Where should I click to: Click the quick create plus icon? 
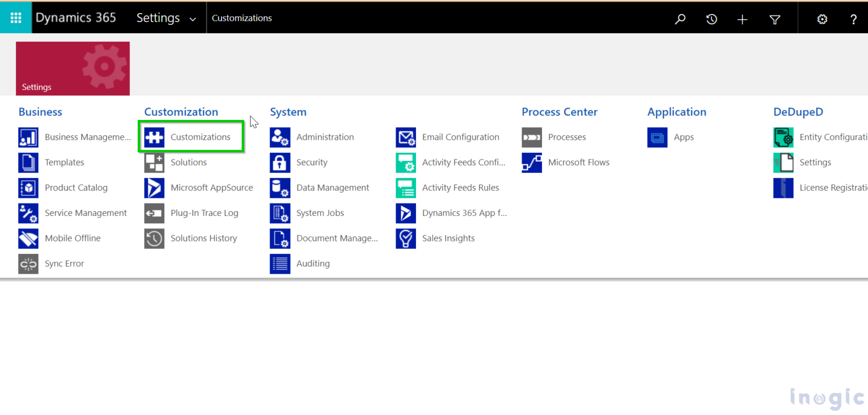tap(742, 19)
